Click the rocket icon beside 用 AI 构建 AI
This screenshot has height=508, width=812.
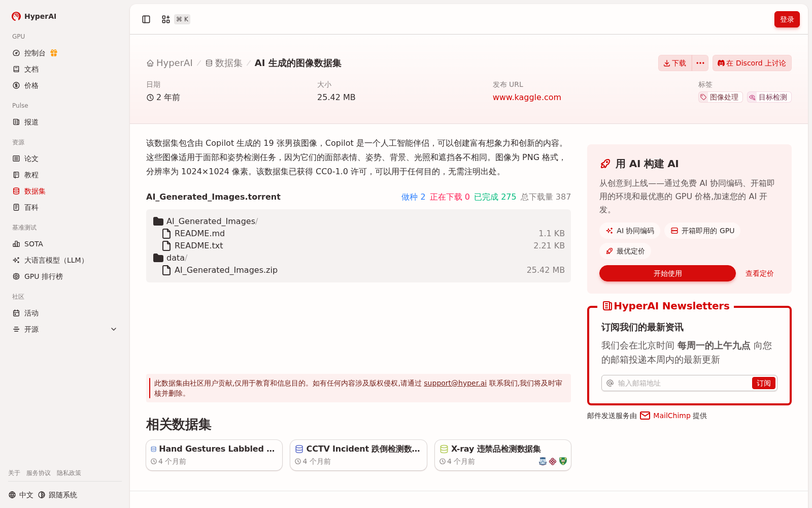point(605,164)
